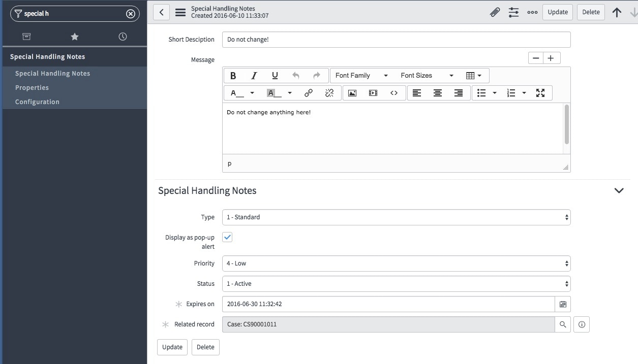
Task: Click the message editor scrollbar
Action: tap(566, 125)
